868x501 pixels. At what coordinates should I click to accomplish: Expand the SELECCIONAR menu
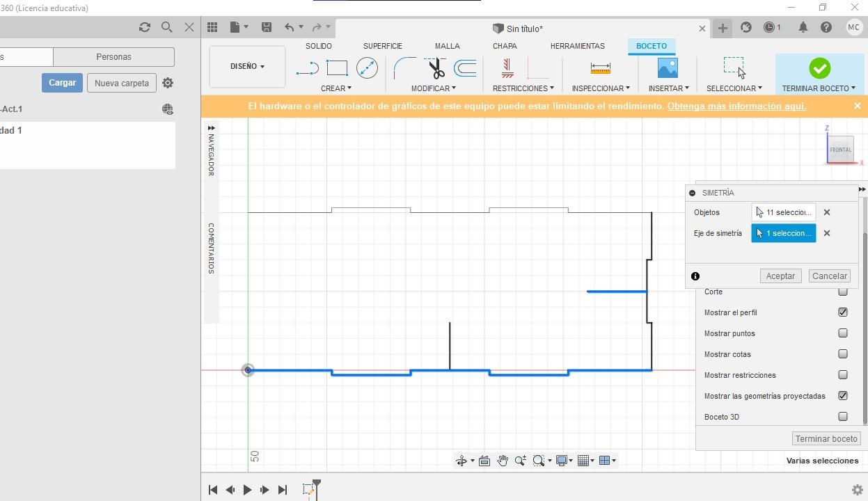coord(734,88)
